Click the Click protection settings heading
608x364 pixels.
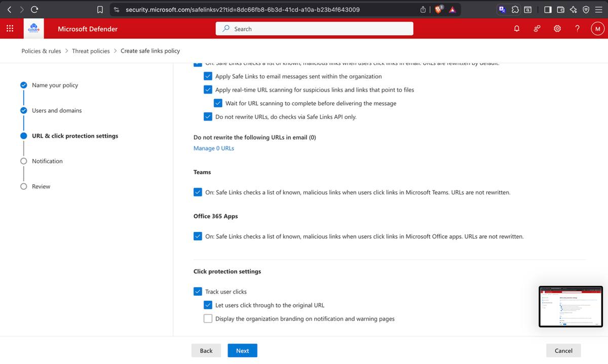pyautogui.click(x=227, y=271)
